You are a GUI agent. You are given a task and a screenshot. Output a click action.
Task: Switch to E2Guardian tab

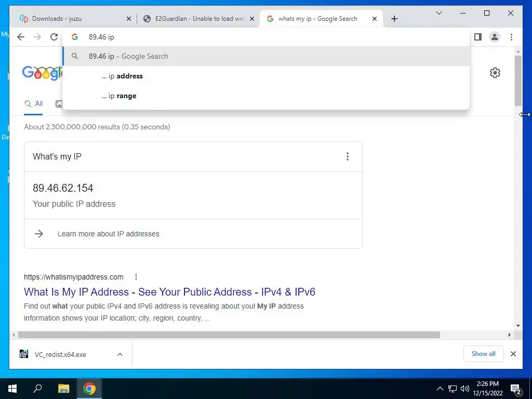pyautogui.click(x=198, y=19)
